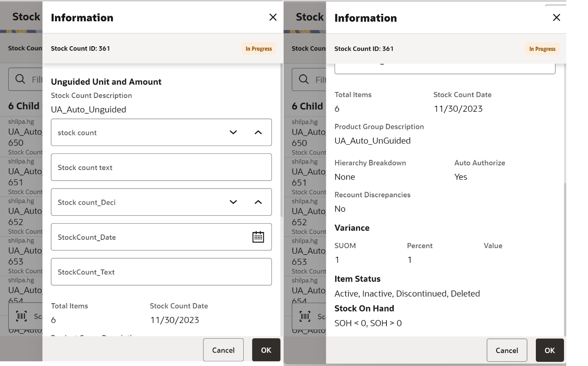Click the search magnifier icon in left panel
This screenshot has width=588, height=366.
20,79
